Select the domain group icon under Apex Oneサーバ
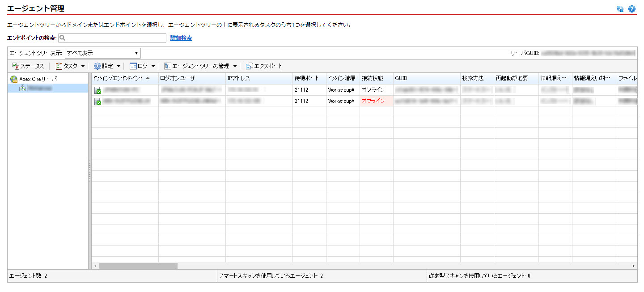644x292 pixels. 22,89
